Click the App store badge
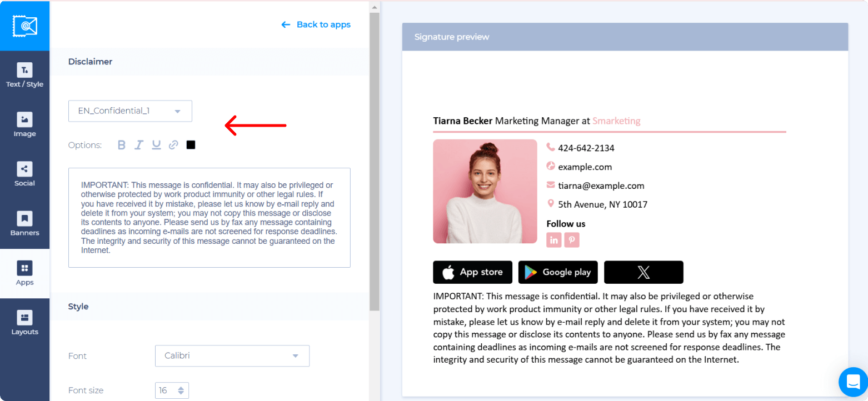 click(473, 272)
